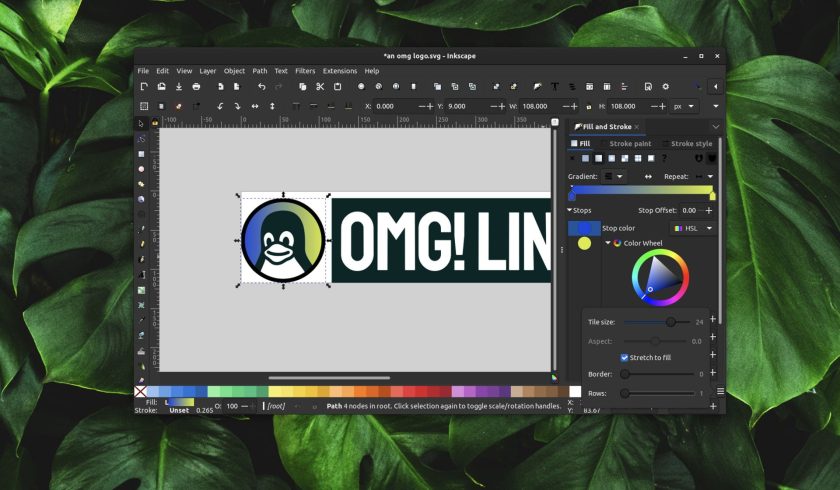
Task: Select the Node editing tool
Action: pyautogui.click(x=141, y=139)
